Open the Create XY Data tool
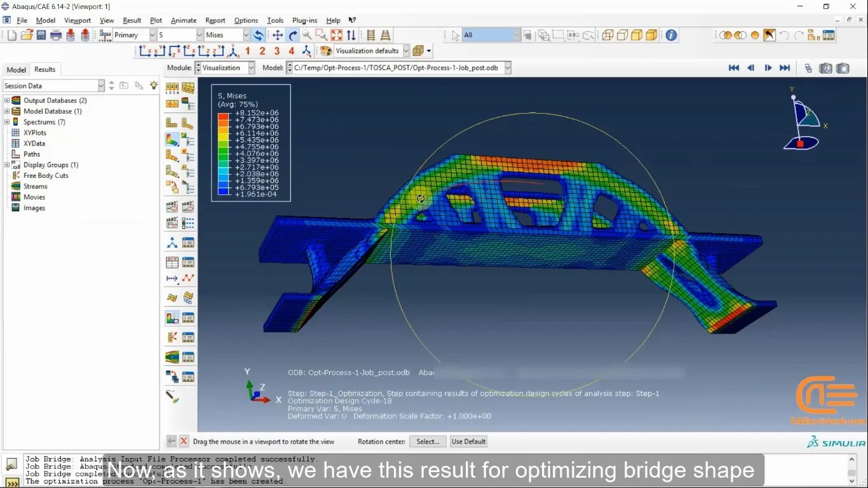The width and height of the screenshot is (868, 488). coord(172,261)
